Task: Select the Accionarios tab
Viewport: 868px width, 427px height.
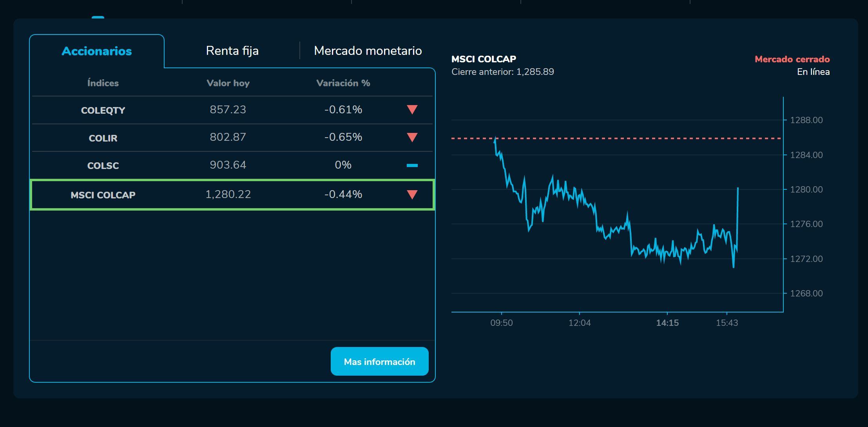Action: click(x=96, y=50)
